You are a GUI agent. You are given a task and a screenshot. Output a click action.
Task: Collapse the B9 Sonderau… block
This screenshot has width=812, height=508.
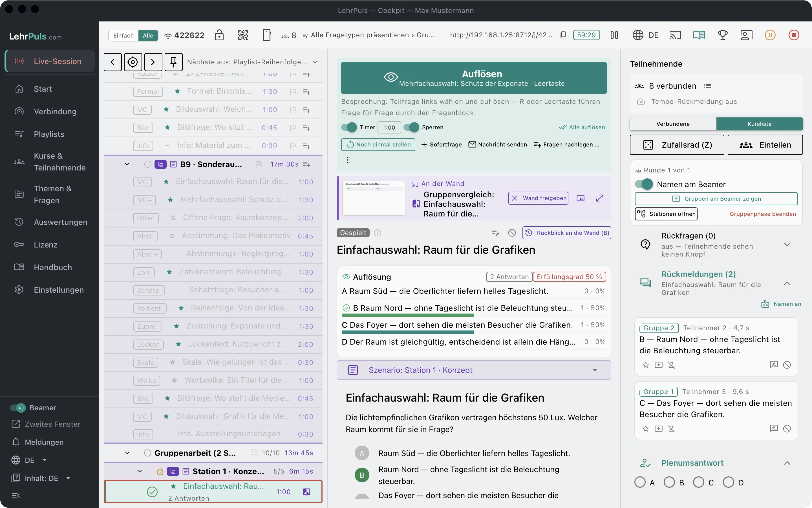(x=127, y=164)
